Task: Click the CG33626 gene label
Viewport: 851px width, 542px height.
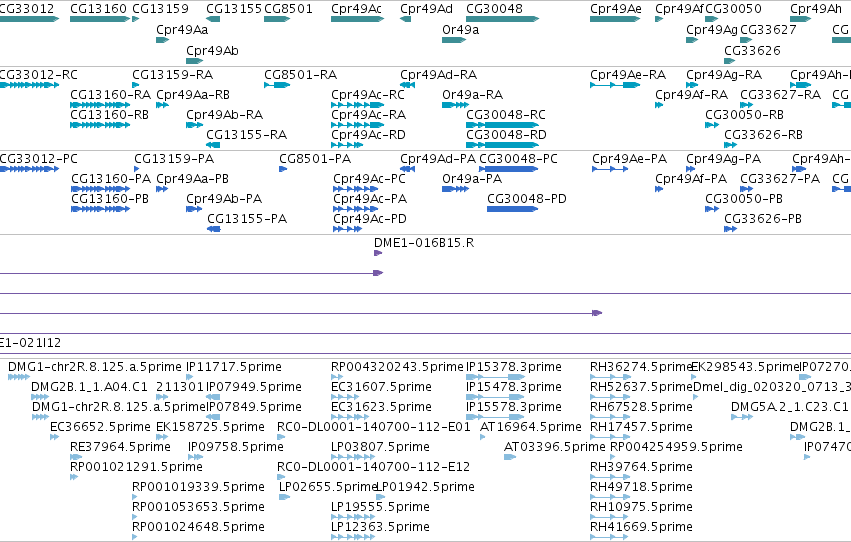Action: (x=752, y=50)
